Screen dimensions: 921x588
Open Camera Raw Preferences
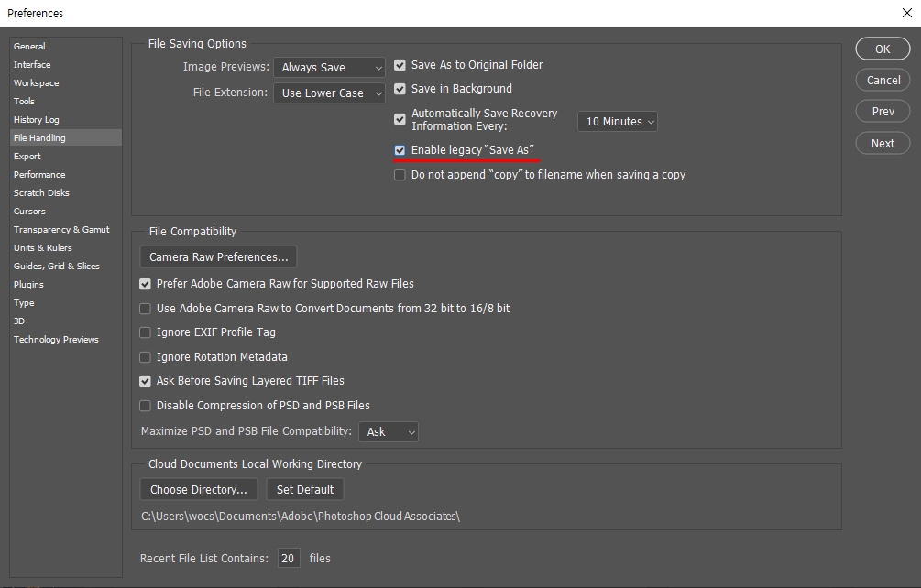pos(218,257)
